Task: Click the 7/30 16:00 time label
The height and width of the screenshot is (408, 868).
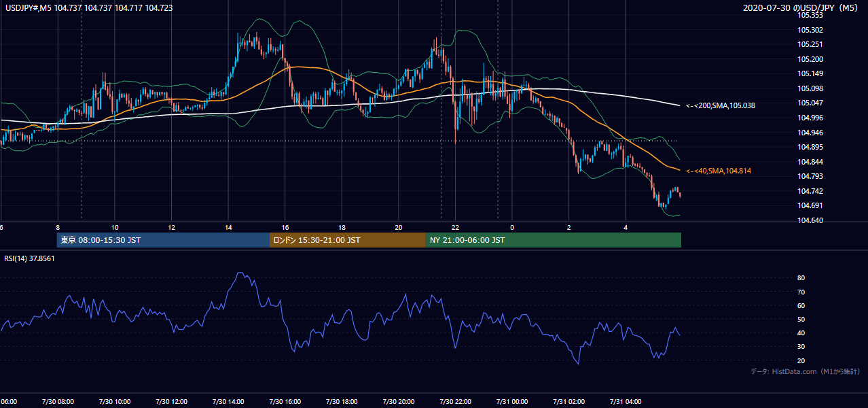Action: pos(285,401)
